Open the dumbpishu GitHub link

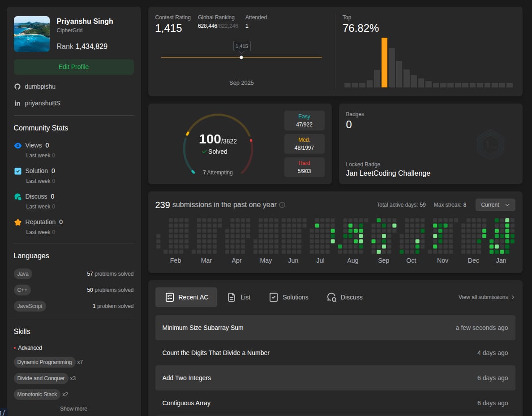click(x=40, y=87)
